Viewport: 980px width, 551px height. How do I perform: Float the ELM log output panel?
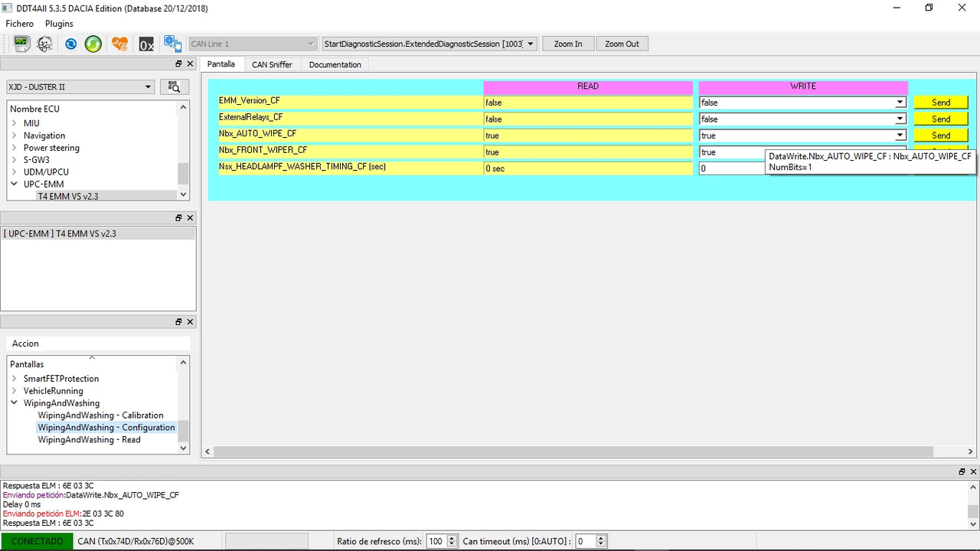pyautogui.click(x=962, y=471)
